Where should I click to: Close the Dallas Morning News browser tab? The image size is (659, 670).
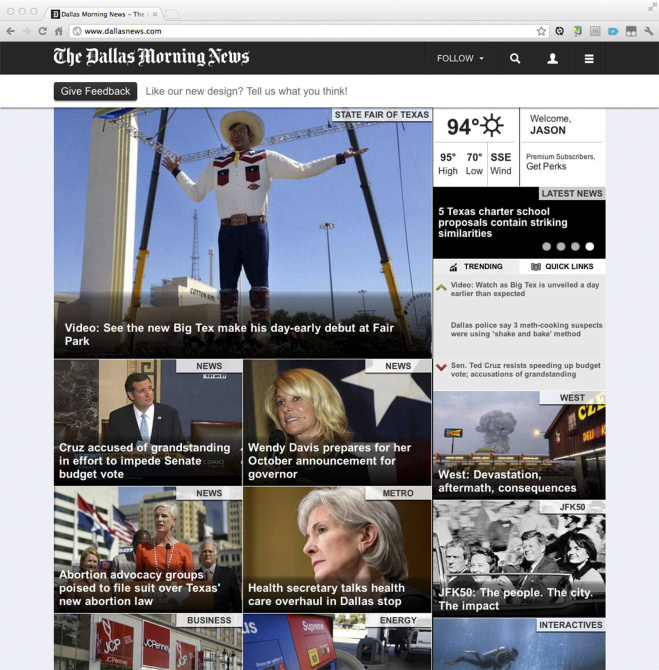pos(155,14)
